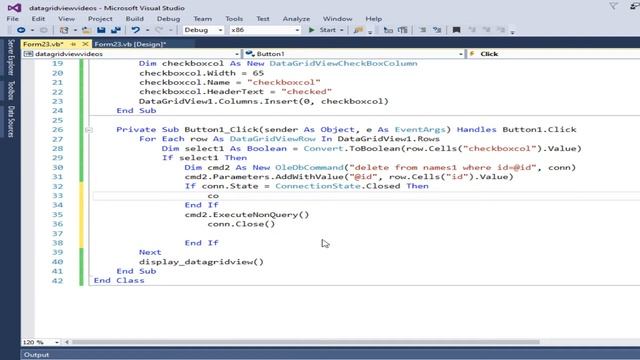
Task: Expand the Start button options arrow
Action: [342, 30]
